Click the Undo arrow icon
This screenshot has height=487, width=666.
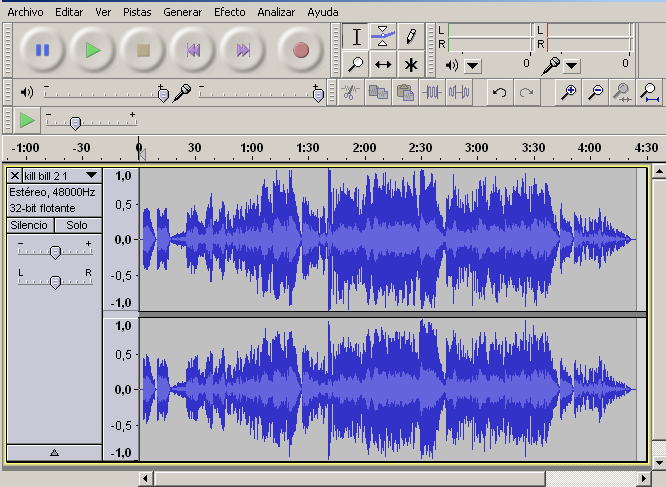(x=499, y=93)
